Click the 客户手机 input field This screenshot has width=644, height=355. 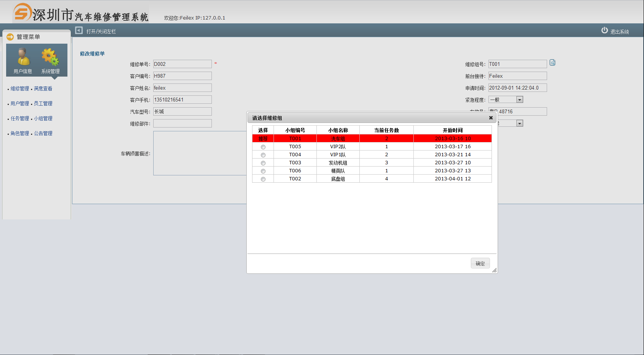pyautogui.click(x=182, y=100)
